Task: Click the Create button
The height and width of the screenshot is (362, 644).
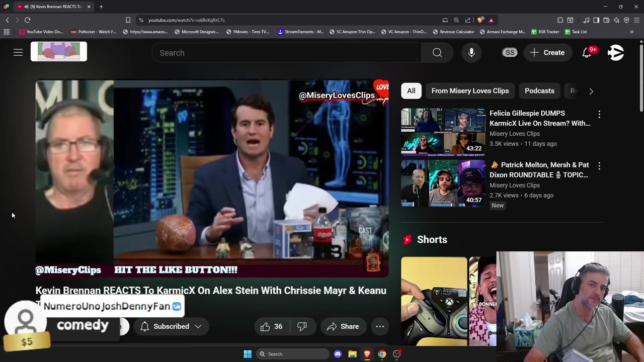Action: coord(547,52)
